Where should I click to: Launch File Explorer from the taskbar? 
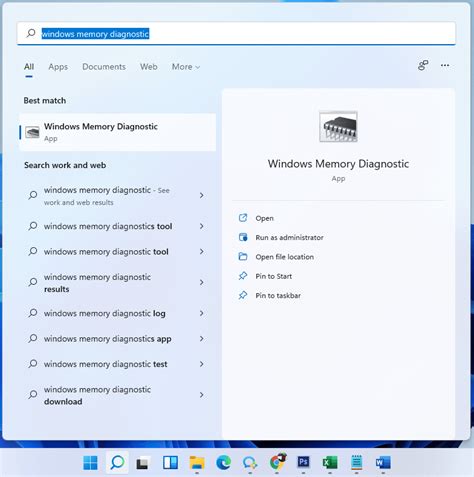[197, 462]
